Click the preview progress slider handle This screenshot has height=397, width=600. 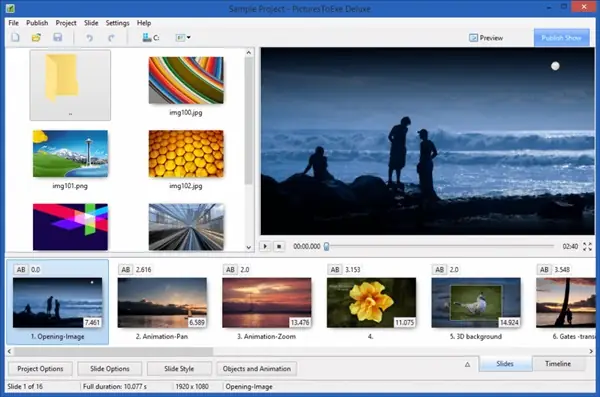(x=326, y=246)
